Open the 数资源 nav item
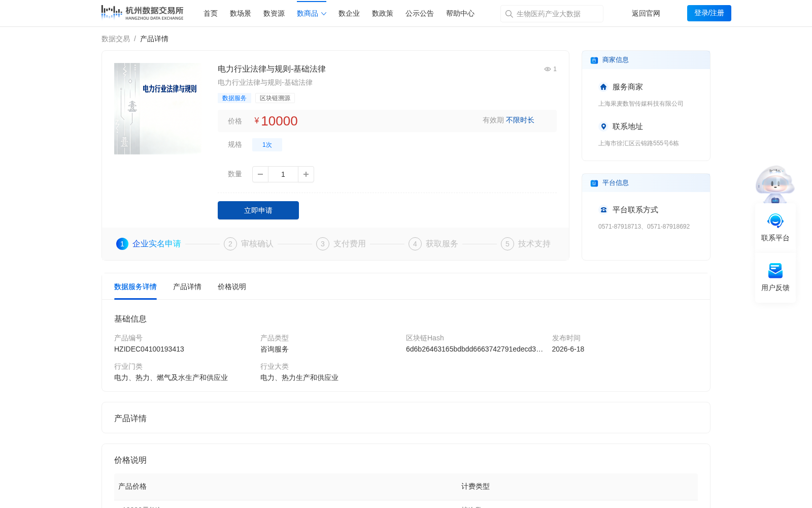Viewport: 812px width, 508px height. tap(274, 14)
